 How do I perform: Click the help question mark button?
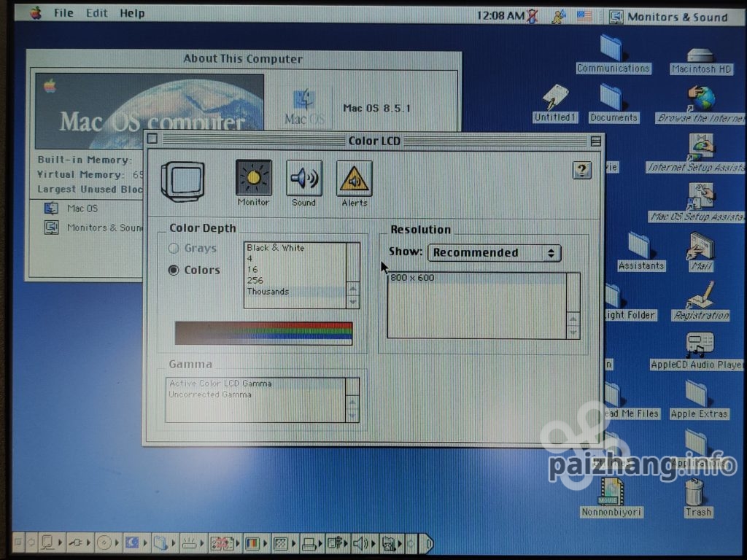[x=581, y=170]
